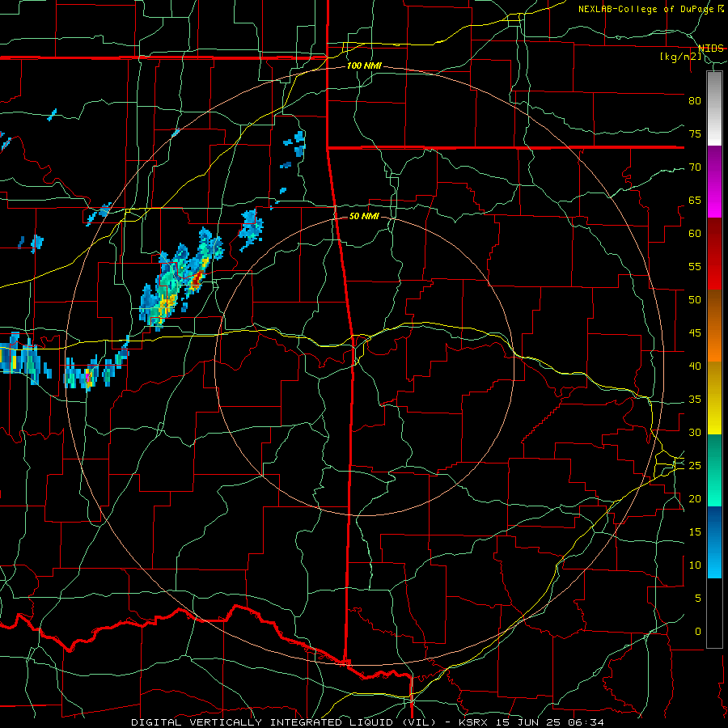
Task: Click the orange segment of the color bar
Action: pyautogui.click(x=714, y=326)
